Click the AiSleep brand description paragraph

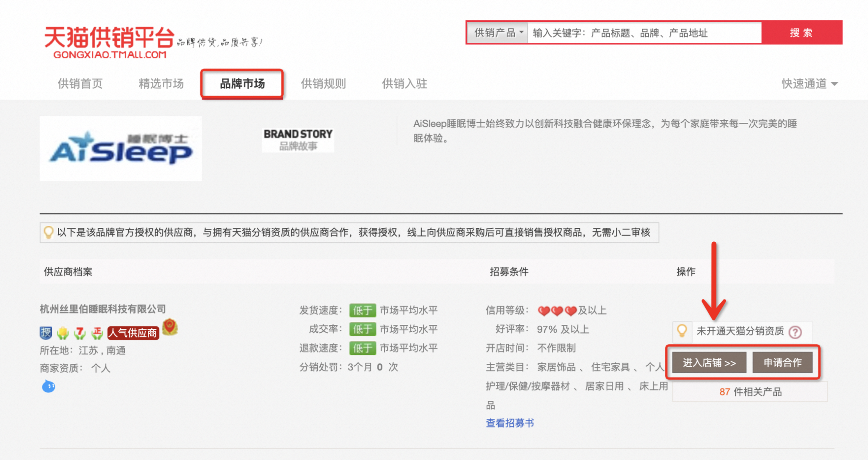[x=605, y=131]
